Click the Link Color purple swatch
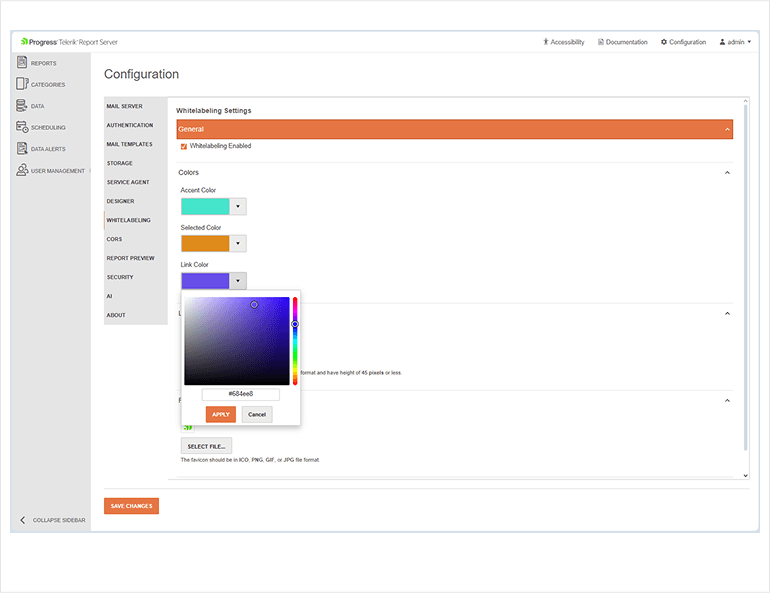This screenshot has width=770, height=593. click(205, 281)
